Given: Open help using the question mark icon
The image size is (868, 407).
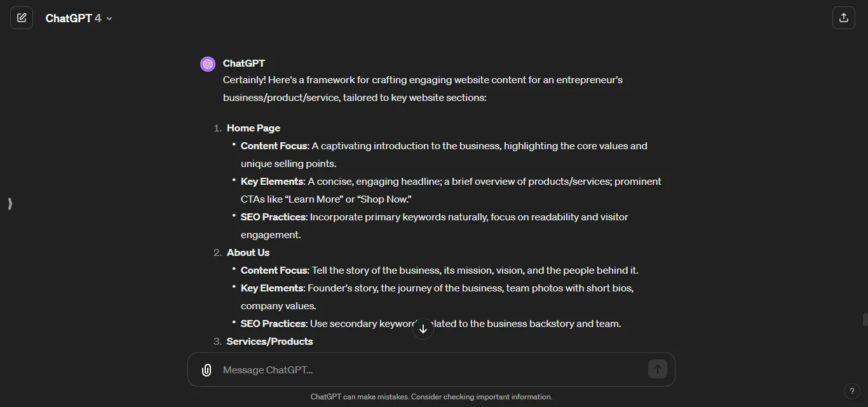Looking at the screenshot, I should coord(852,391).
